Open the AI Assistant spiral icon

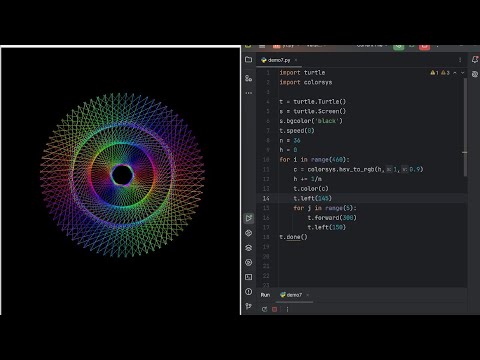point(475,74)
